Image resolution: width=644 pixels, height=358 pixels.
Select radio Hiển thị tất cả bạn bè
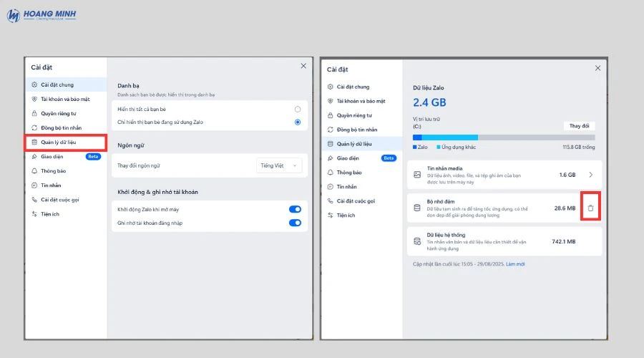pyautogui.click(x=298, y=110)
